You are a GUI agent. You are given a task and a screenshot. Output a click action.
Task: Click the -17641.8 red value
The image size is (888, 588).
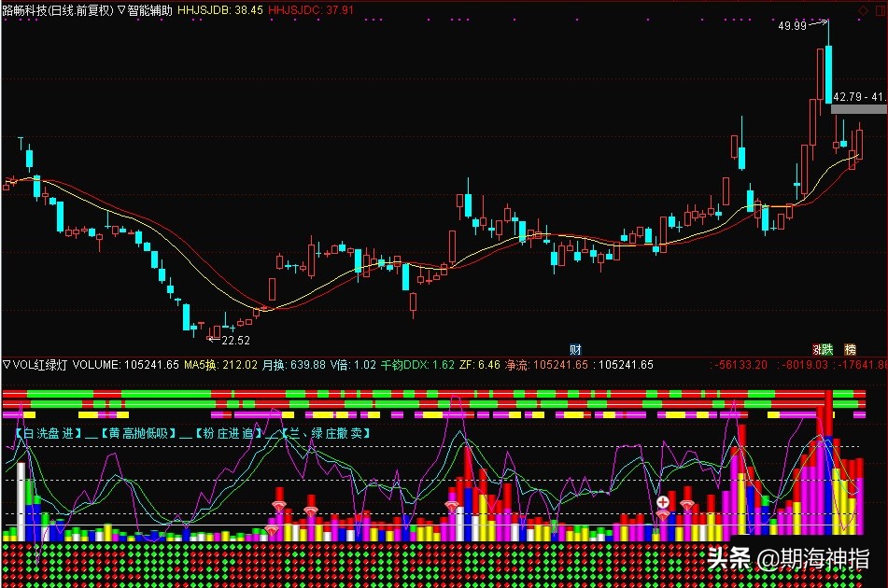click(x=861, y=365)
